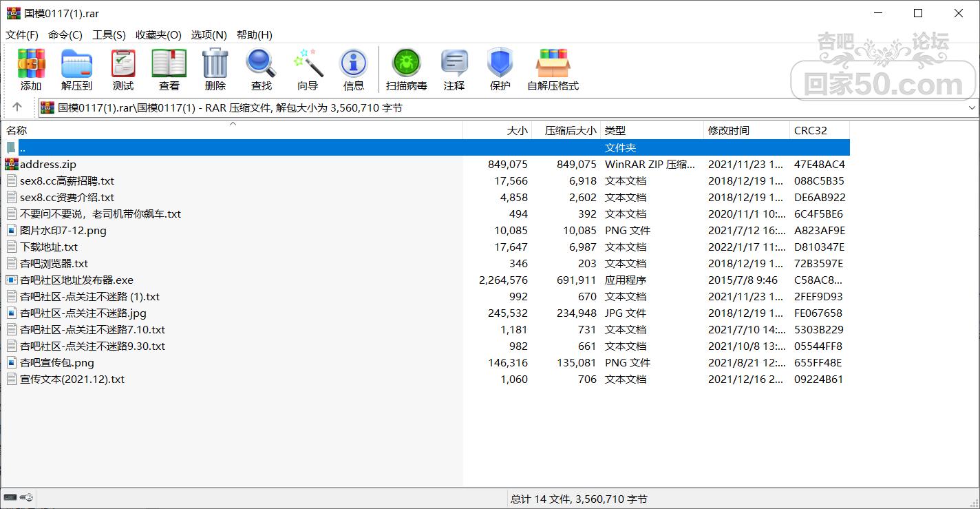Select file sex8.cc高薪招聘.txt
The width and height of the screenshot is (980, 509).
tap(67, 180)
